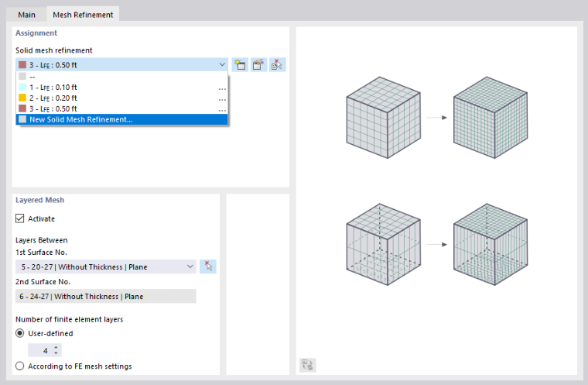This screenshot has width=588, height=385.
Task: Click the coarse layered mesh cube illustration
Action: pyautogui.click(x=383, y=245)
